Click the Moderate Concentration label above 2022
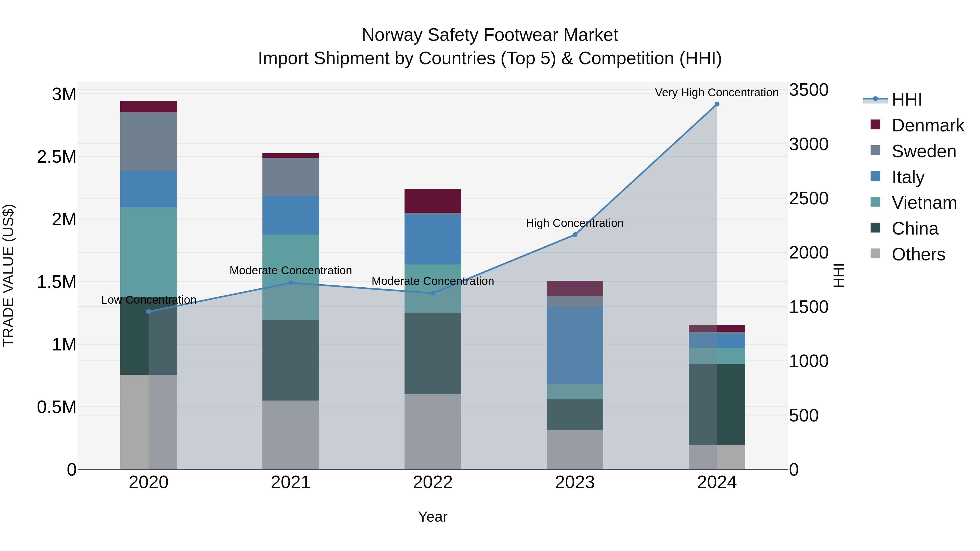The image size is (980, 551). point(433,281)
